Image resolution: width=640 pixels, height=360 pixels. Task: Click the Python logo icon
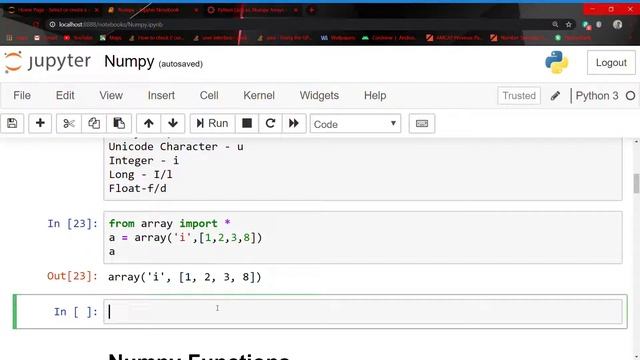pos(557,62)
